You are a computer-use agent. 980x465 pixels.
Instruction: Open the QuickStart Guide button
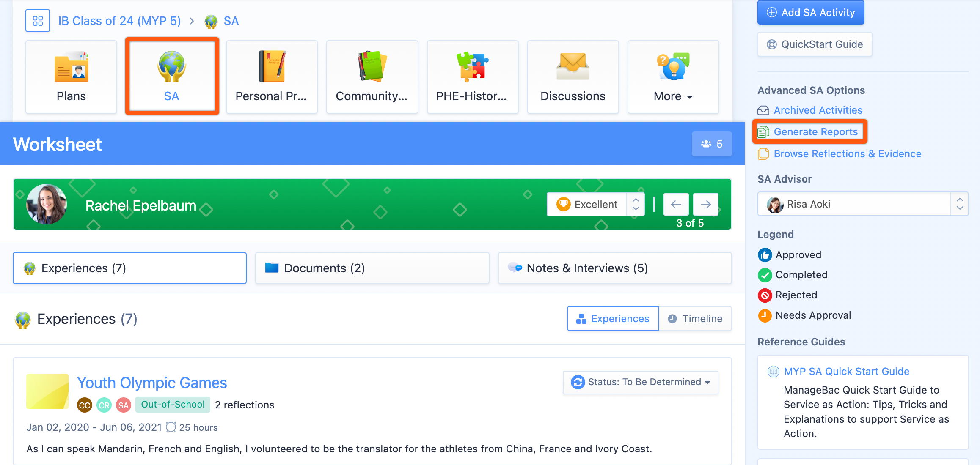pyautogui.click(x=815, y=44)
